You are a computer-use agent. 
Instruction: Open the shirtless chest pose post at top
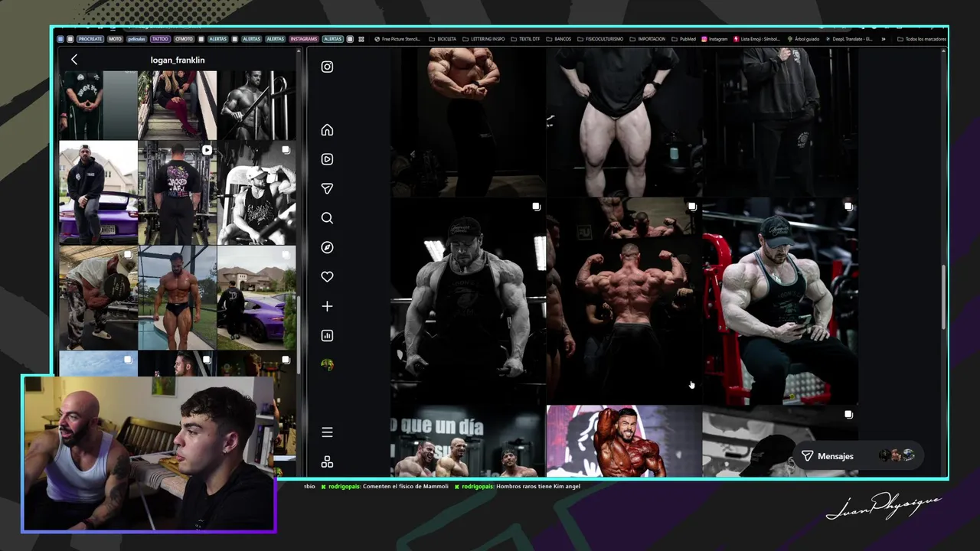[x=468, y=122]
